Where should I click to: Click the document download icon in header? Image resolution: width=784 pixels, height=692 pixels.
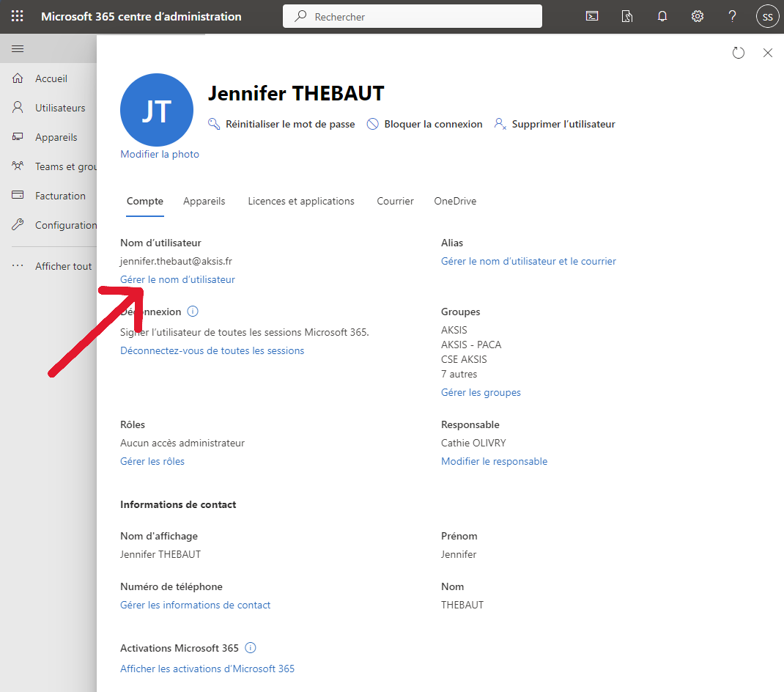coord(627,17)
